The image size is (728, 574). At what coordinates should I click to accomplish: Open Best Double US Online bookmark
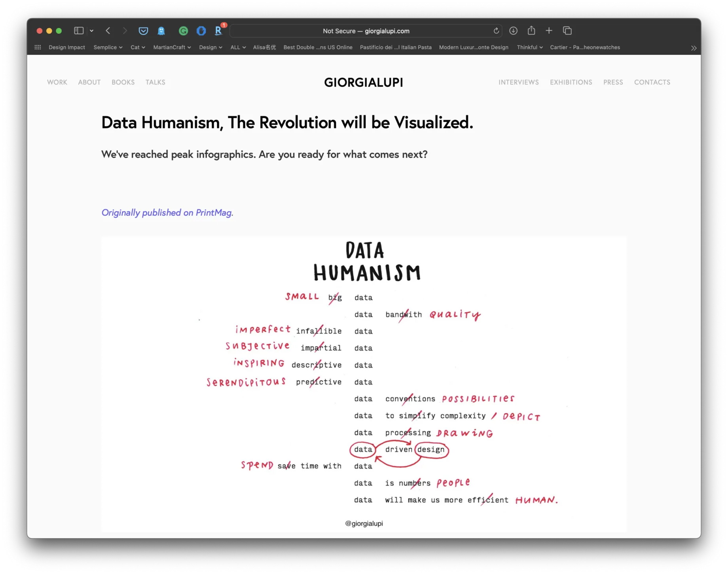pos(318,47)
